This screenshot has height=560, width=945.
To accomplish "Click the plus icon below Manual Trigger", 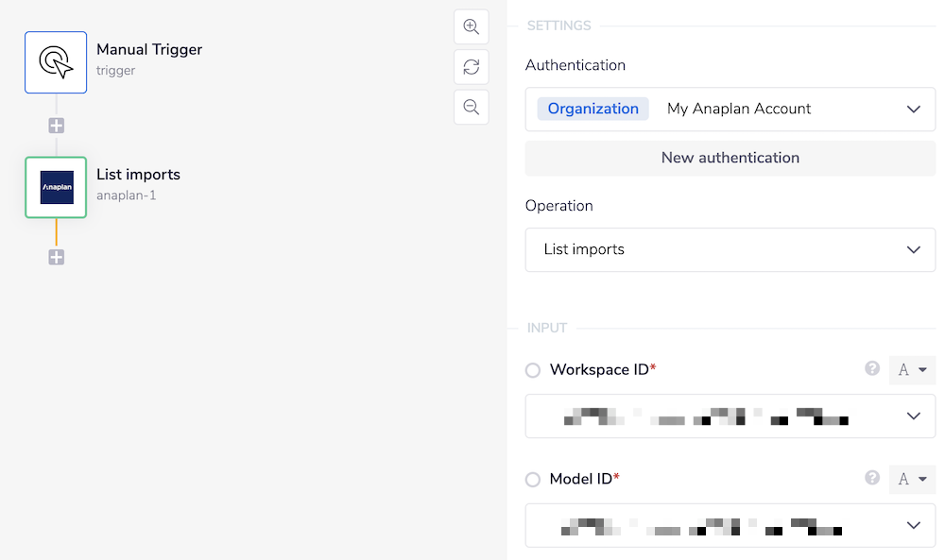I will click(x=56, y=125).
